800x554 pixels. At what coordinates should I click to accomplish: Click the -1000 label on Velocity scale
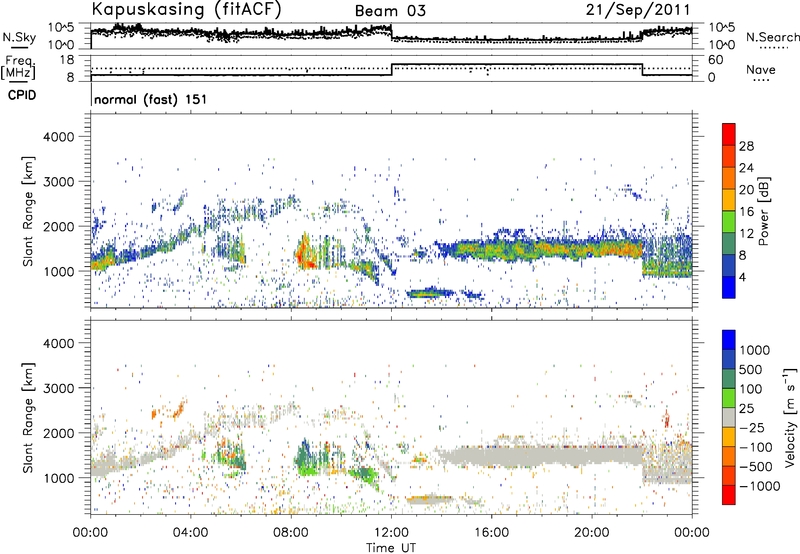(760, 486)
